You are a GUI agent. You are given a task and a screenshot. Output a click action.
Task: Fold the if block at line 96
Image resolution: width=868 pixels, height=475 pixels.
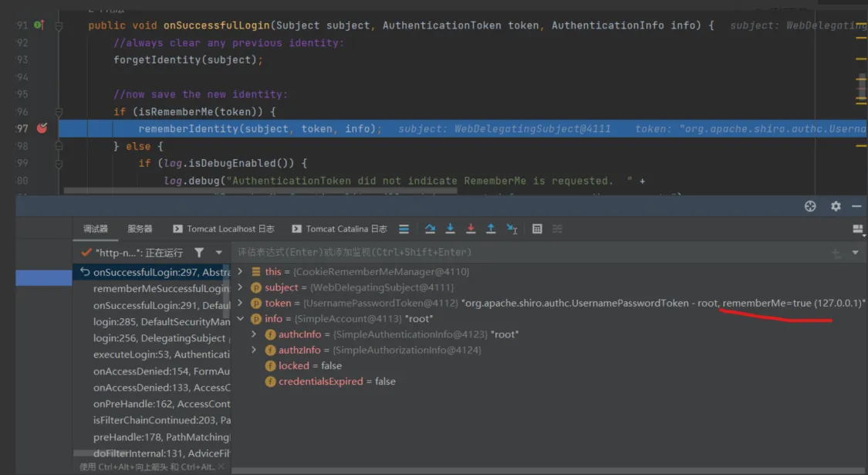pyautogui.click(x=59, y=111)
